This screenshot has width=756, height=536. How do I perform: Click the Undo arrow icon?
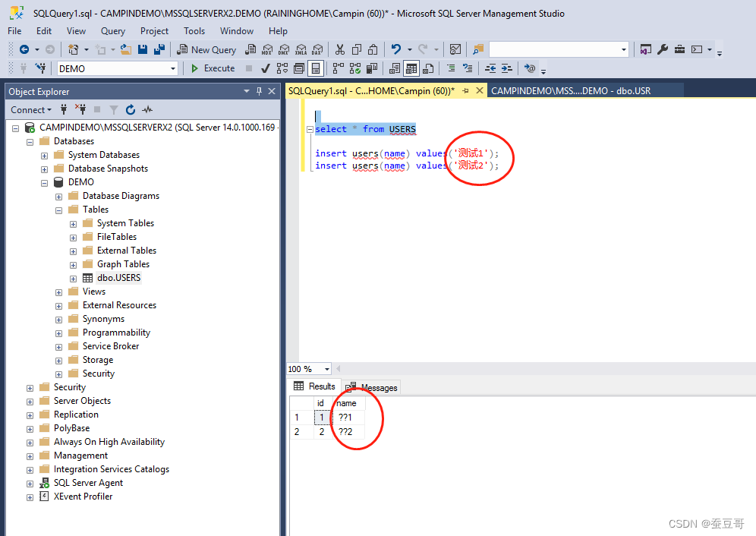(396, 49)
